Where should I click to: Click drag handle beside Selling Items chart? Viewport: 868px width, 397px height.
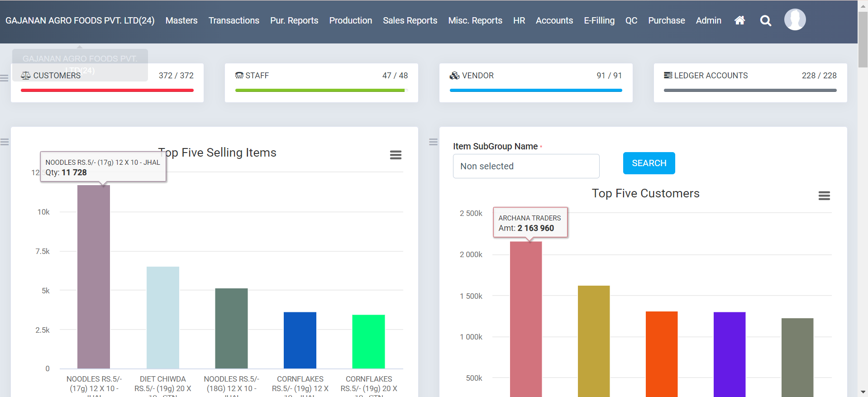click(x=5, y=142)
